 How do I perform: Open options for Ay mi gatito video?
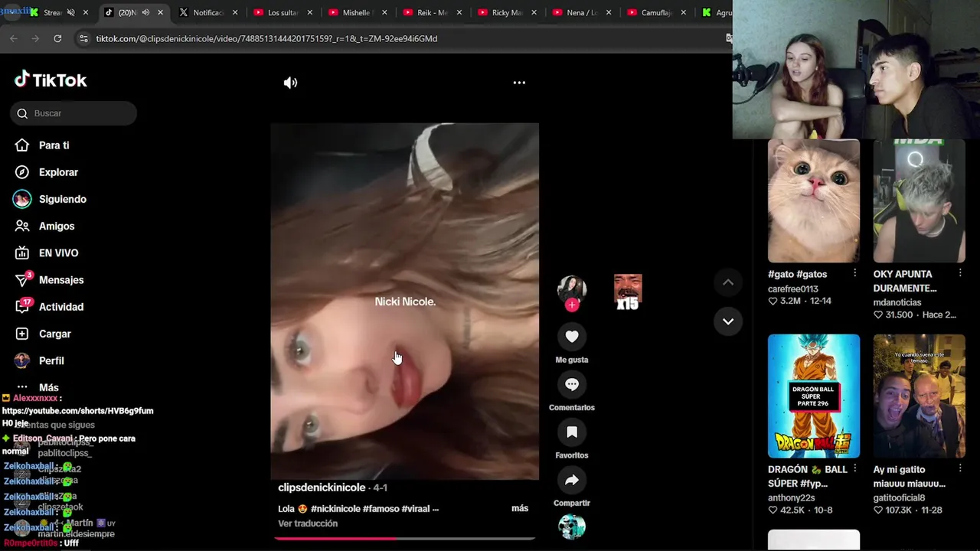[x=960, y=469]
